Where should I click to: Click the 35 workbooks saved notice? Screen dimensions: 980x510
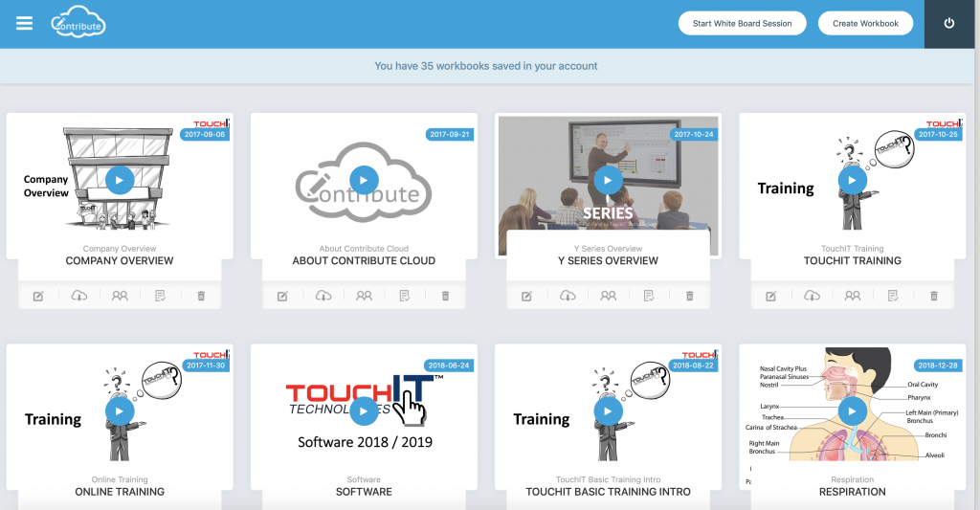[x=486, y=66]
